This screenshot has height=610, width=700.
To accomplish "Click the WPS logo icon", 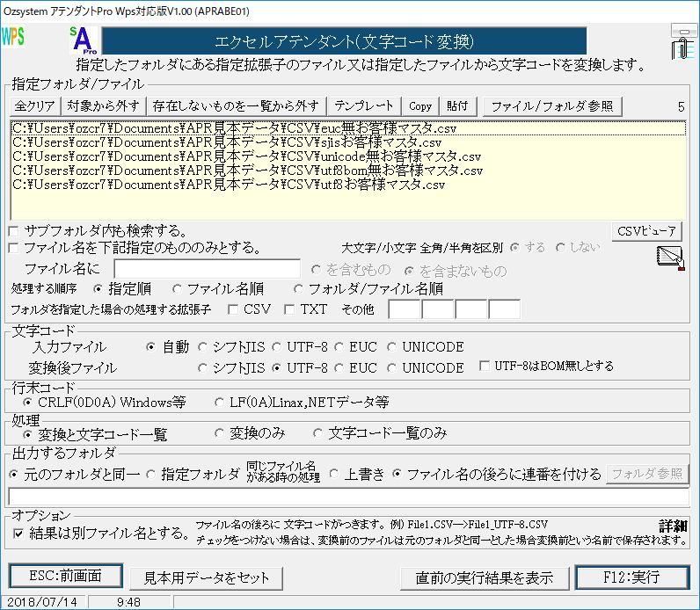I will tap(13, 37).
